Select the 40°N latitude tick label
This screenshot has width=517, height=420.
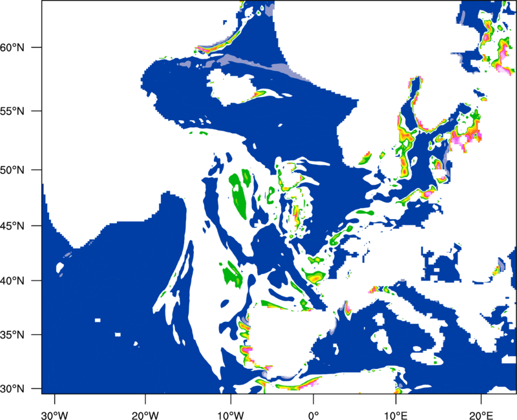[20, 281]
